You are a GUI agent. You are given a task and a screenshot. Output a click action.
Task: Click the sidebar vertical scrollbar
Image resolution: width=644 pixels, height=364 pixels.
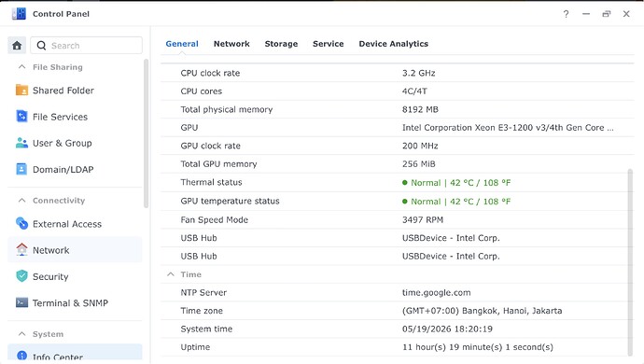146,133
